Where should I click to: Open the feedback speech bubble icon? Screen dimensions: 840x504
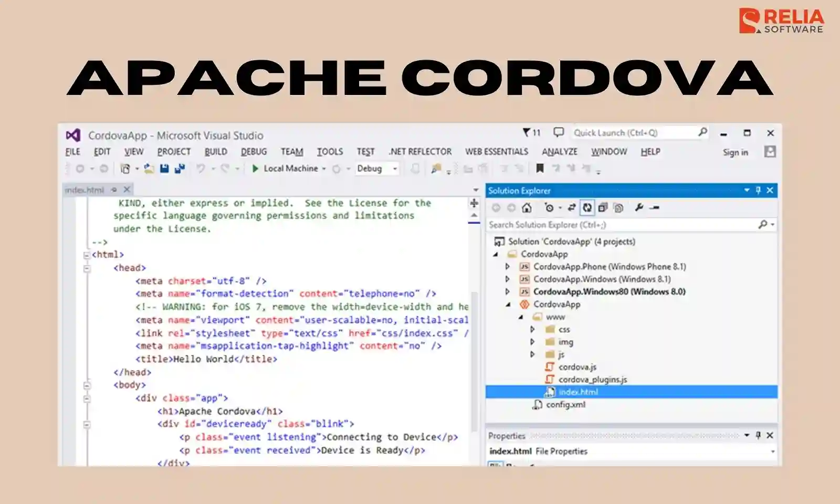tap(559, 132)
